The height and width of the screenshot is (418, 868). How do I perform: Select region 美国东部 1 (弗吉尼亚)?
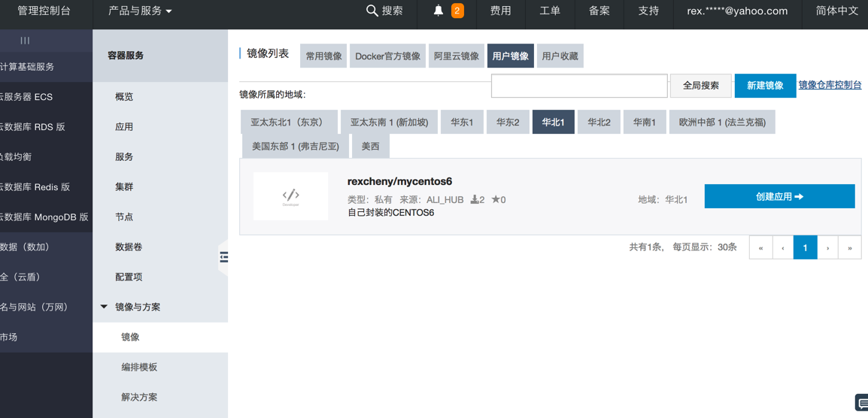point(297,147)
